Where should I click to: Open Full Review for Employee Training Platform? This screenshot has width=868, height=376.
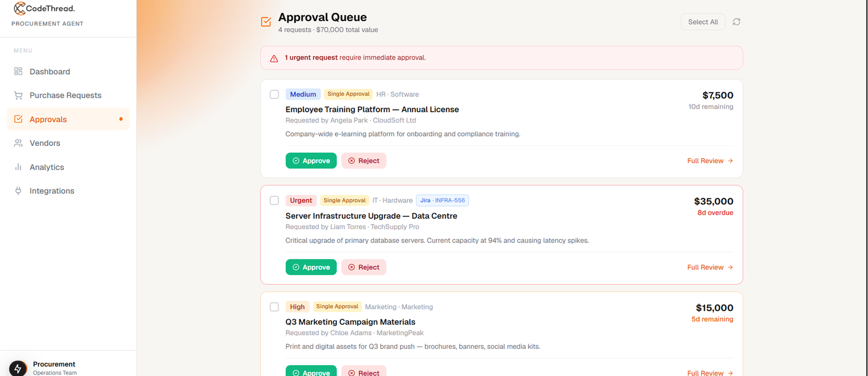tap(710, 161)
